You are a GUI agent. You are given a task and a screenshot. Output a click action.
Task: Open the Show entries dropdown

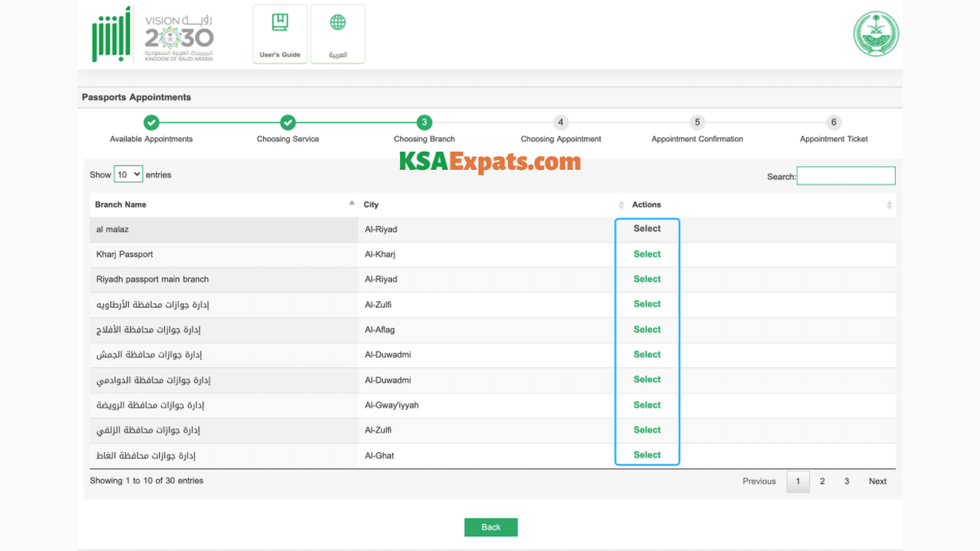pos(127,174)
